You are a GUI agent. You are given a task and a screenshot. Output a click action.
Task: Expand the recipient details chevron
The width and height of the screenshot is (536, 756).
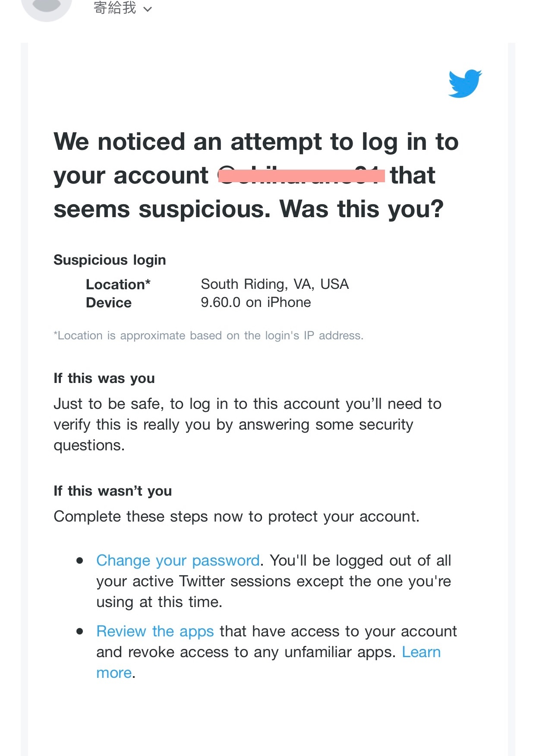148,9
